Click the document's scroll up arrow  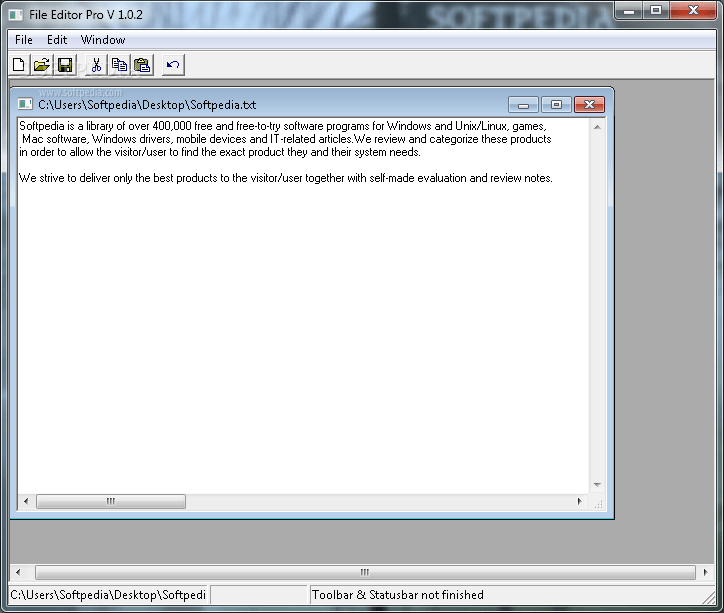tap(597, 127)
